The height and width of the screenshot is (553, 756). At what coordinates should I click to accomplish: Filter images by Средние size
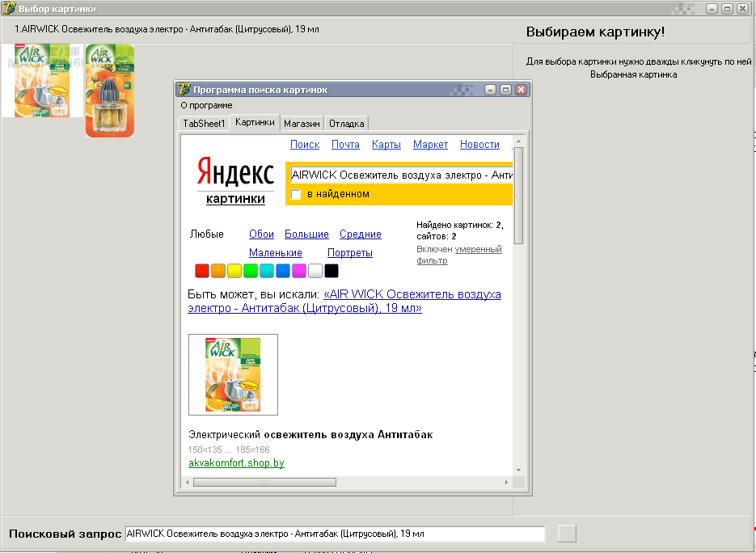(360, 234)
